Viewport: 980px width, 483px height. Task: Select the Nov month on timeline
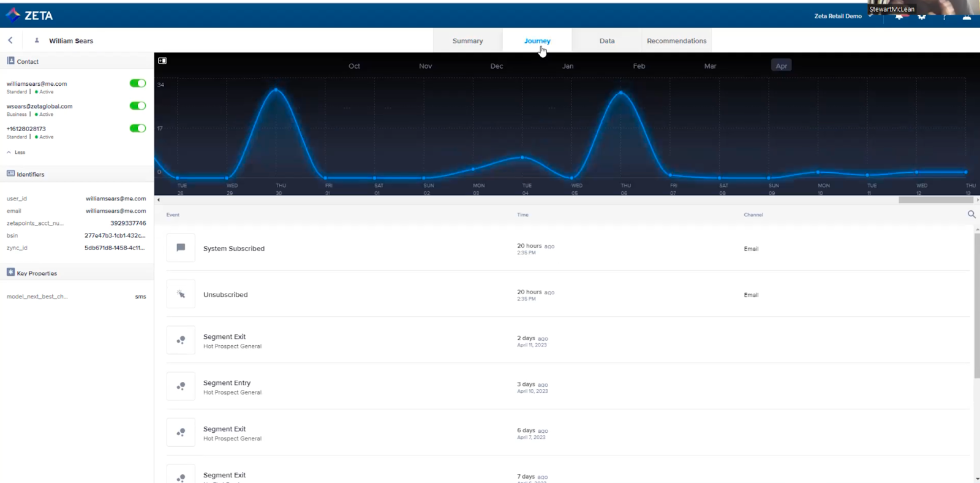(426, 66)
